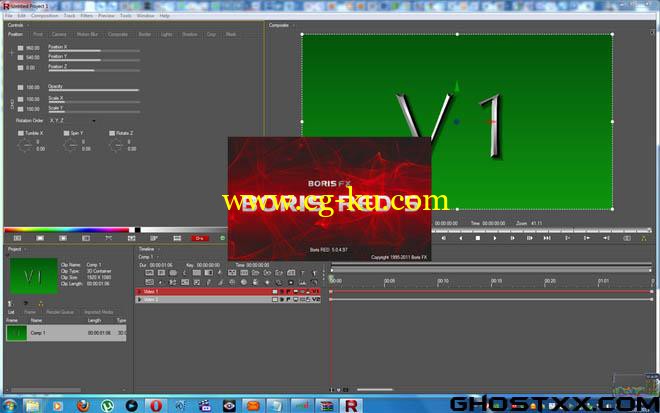This screenshot has width=660, height=413.
Task: Click the last icon in top timeline tool row
Action: (314, 273)
